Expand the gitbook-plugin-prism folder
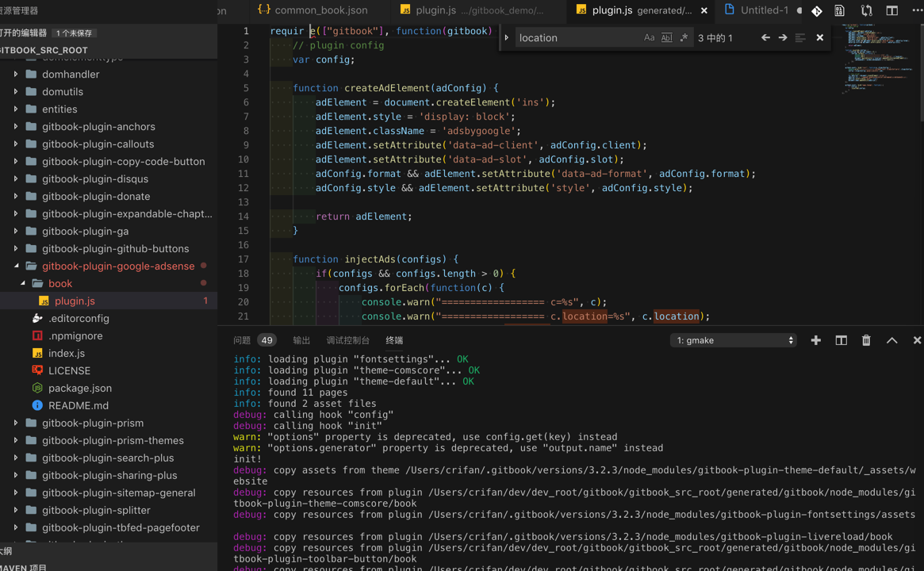The height and width of the screenshot is (571, 924). point(93,423)
